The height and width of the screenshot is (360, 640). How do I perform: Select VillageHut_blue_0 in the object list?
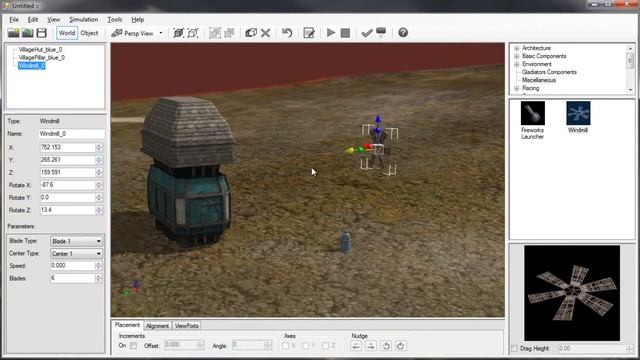[40, 49]
